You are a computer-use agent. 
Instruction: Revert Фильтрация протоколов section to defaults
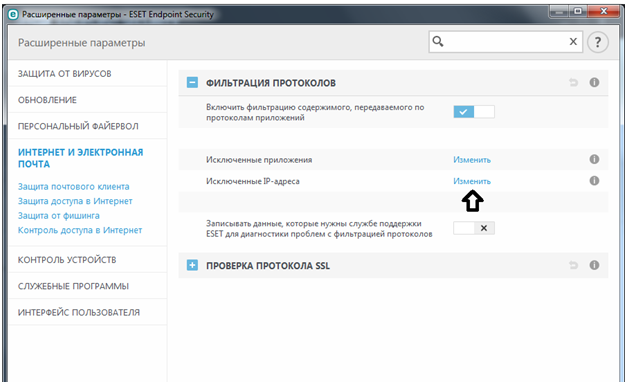[573, 83]
